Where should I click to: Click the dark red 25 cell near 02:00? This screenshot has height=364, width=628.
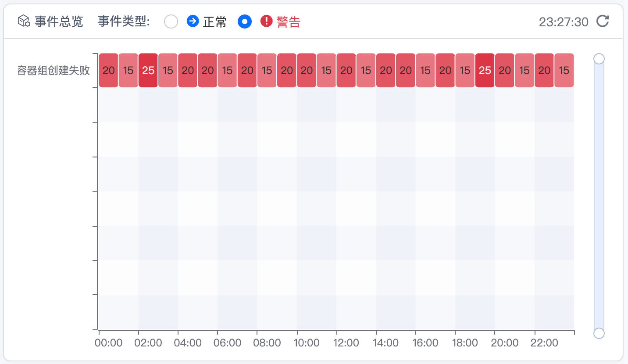point(148,71)
